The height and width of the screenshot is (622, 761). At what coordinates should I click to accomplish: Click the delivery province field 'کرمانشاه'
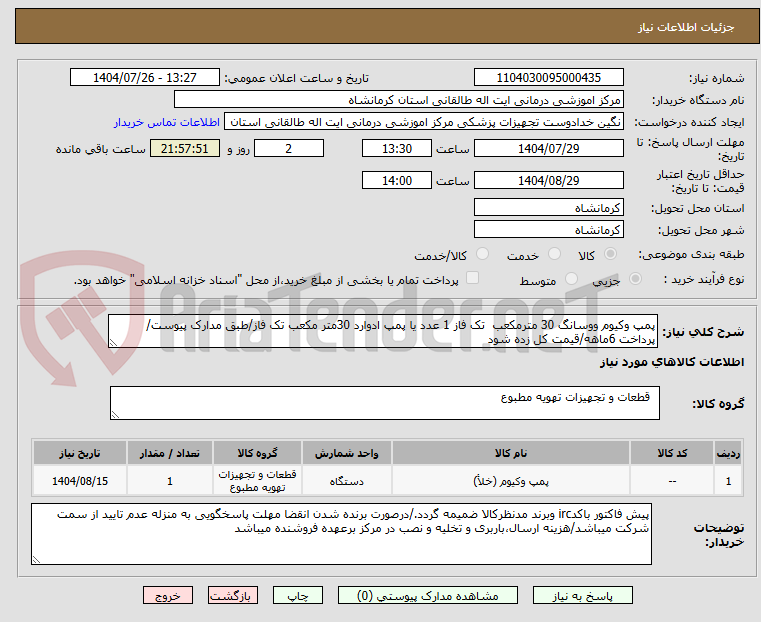549,207
